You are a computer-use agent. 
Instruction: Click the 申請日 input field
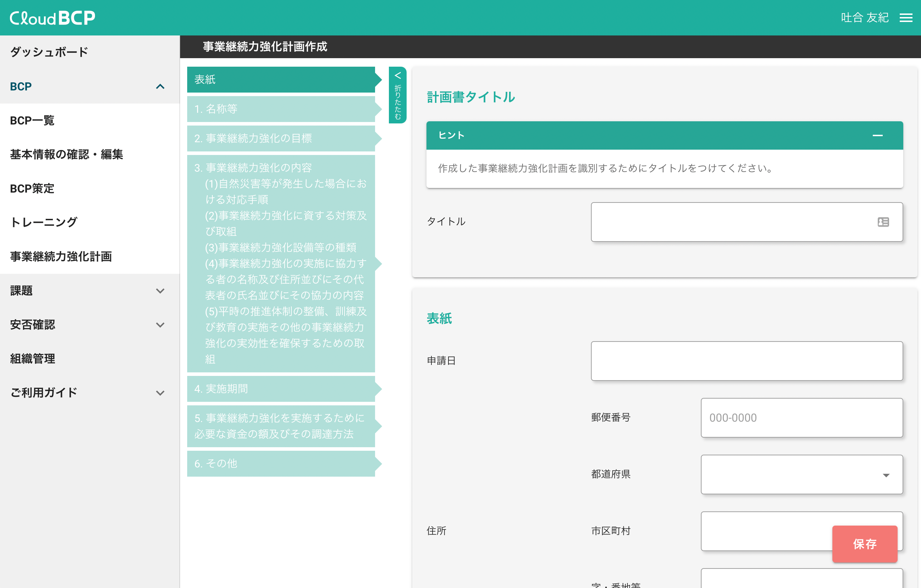point(746,361)
